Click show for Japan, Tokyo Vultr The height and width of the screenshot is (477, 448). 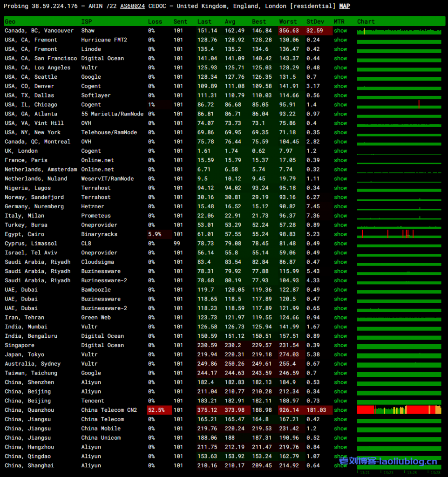pos(340,354)
